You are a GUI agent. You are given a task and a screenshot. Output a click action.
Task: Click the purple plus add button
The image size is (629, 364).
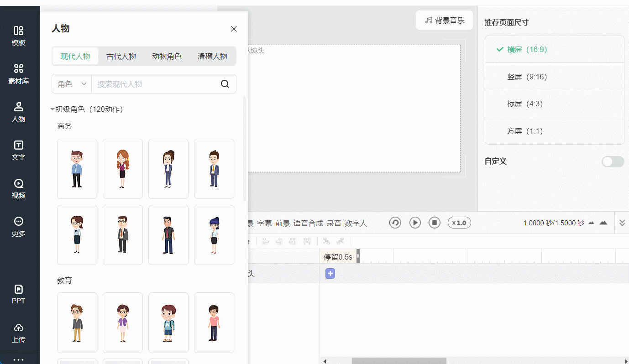coord(330,274)
